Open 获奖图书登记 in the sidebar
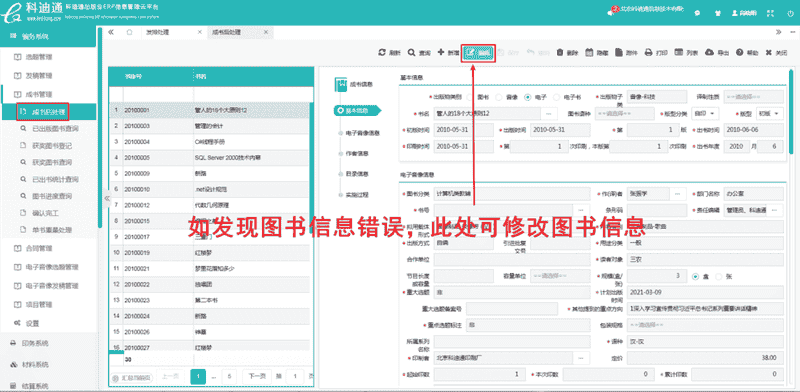800x392 pixels. 52,145
